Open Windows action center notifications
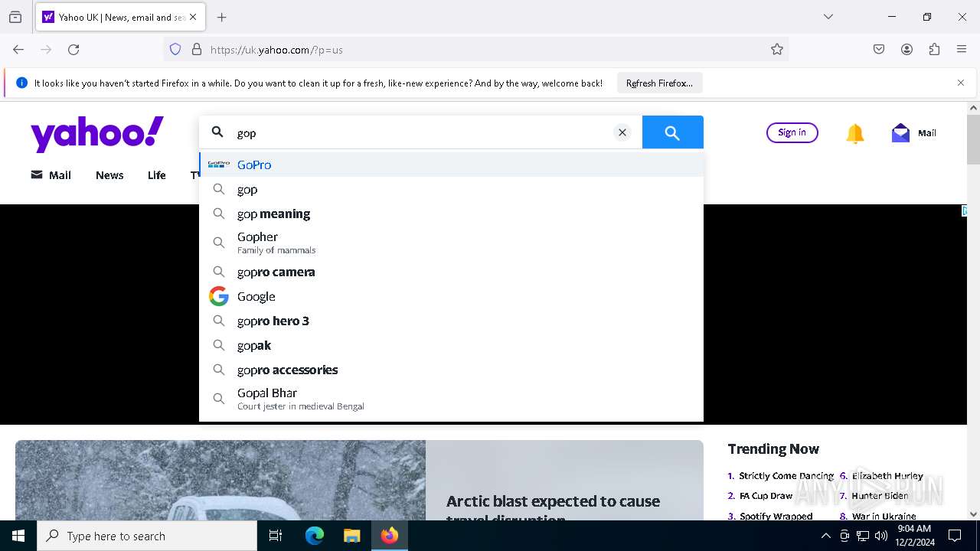The width and height of the screenshot is (980, 551). 955,536
